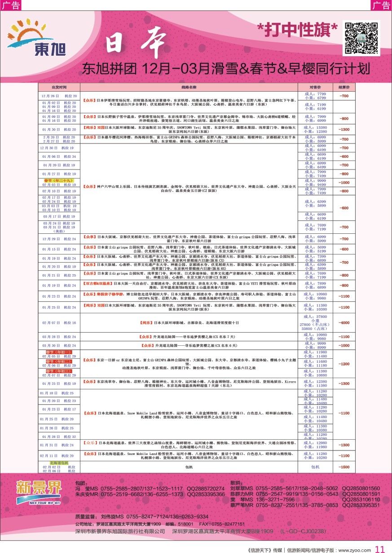Click the 日本长野猴子雪中温泉 route description

point(189,119)
